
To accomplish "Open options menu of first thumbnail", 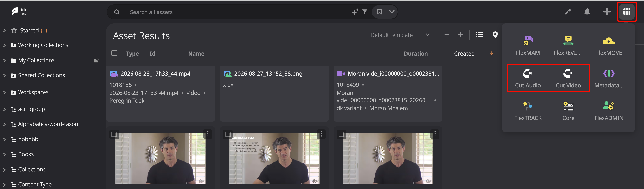I will (x=208, y=134).
